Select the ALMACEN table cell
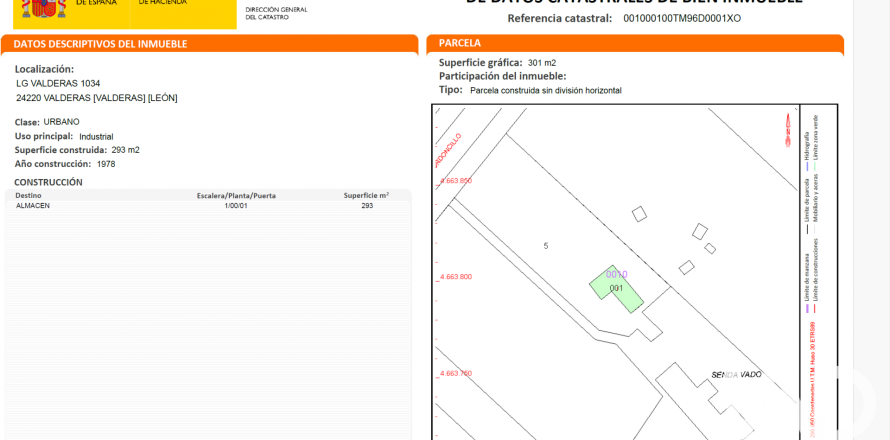This screenshot has width=890, height=440. 33,206
